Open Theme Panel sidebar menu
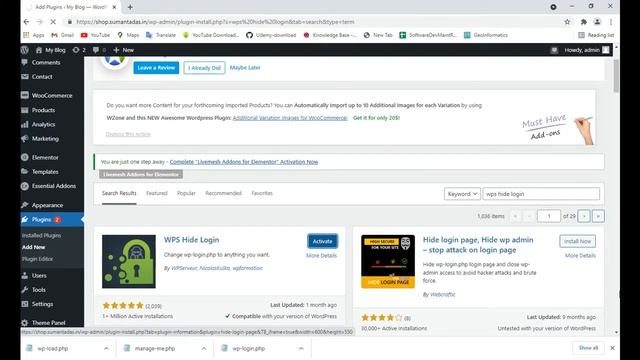The width and height of the screenshot is (640, 360). (48, 323)
